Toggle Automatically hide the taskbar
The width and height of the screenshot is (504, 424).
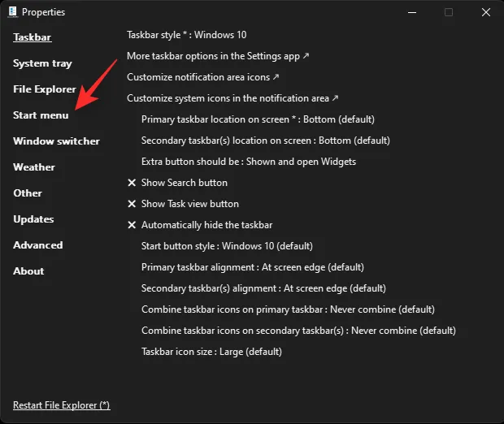tap(200, 225)
